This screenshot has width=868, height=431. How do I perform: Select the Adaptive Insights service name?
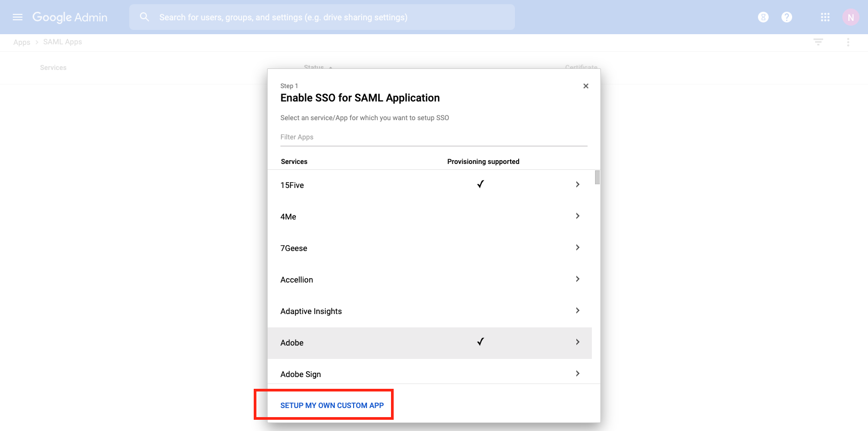click(311, 311)
